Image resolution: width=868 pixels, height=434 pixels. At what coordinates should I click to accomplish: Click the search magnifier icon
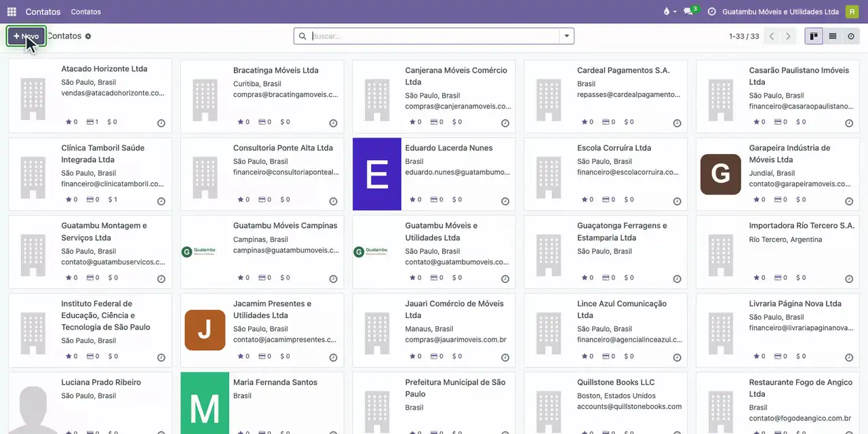[302, 36]
